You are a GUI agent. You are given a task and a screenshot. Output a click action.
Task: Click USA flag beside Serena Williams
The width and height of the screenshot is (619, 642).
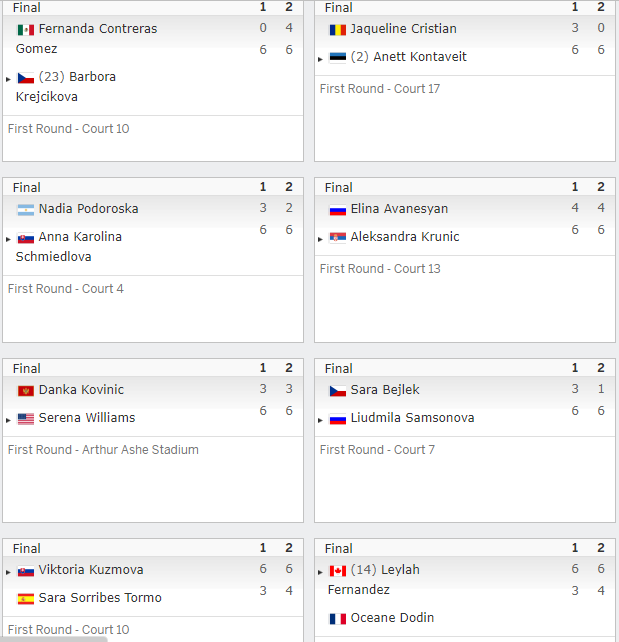pyautogui.click(x=25, y=419)
